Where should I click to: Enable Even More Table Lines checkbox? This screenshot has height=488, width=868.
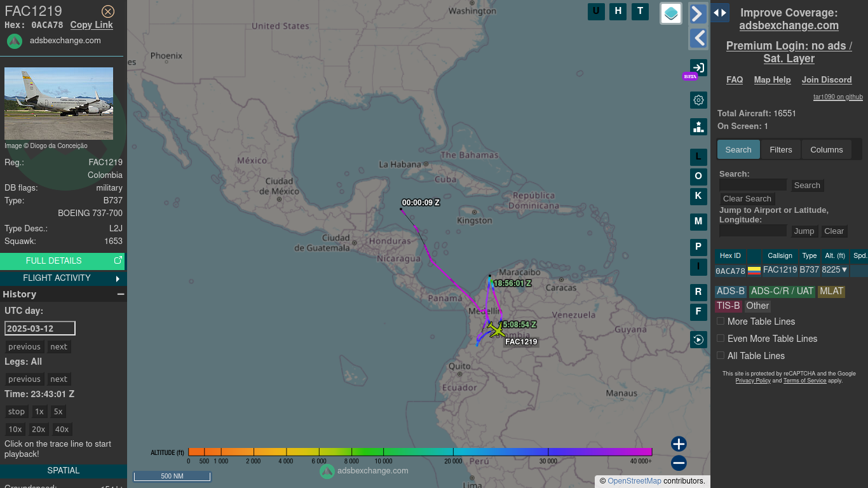721,339
